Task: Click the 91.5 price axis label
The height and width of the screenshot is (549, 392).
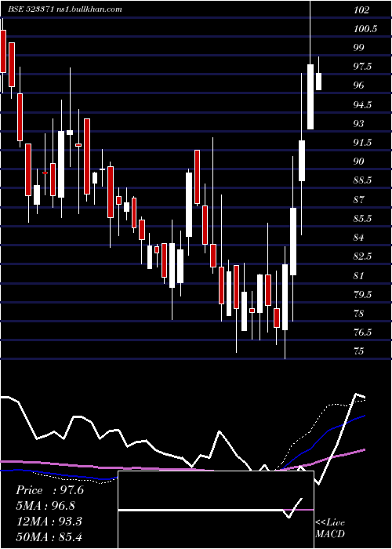Action: [362, 143]
